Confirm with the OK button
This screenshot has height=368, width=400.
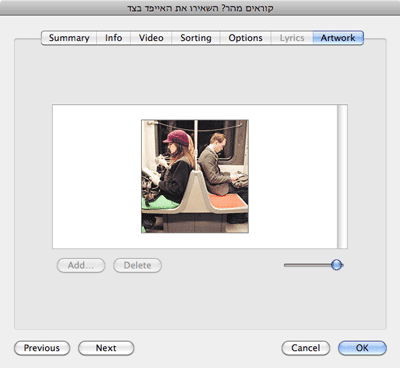[362, 348]
